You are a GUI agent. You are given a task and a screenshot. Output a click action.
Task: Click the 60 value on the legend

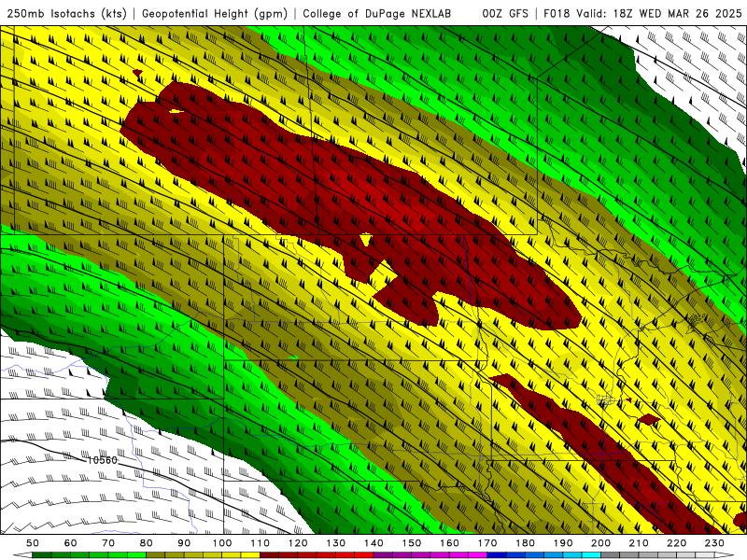[x=70, y=543]
